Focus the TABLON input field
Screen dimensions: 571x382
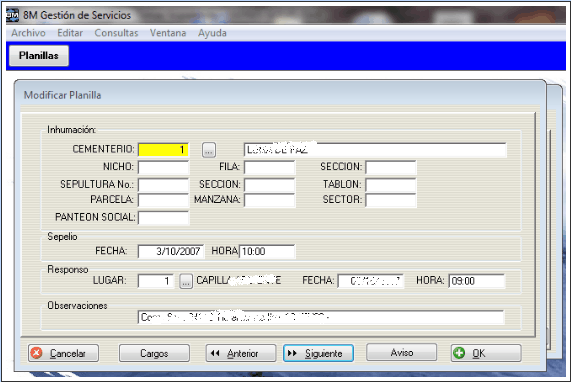391,185
